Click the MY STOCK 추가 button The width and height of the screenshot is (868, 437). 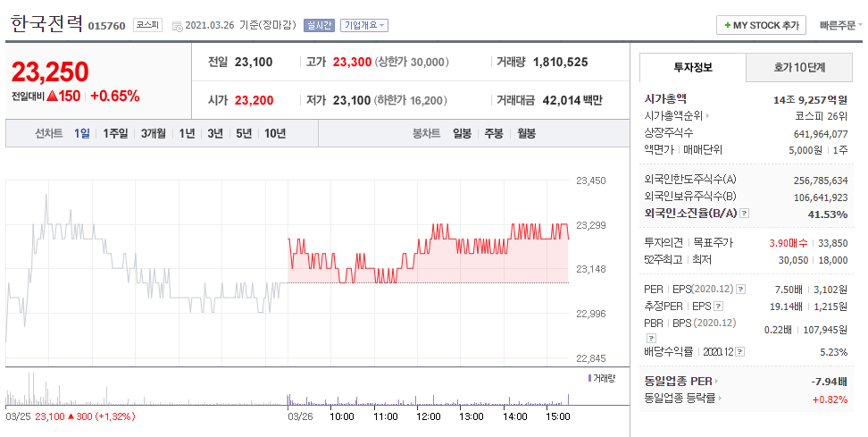pos(761,26)
